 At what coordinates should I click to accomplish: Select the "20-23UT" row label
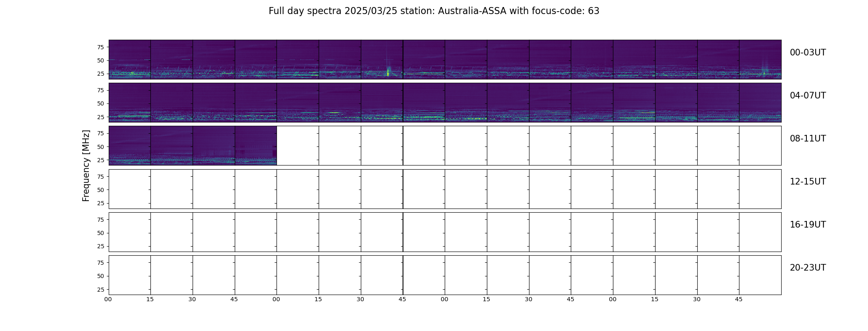(x=808, y=268)
